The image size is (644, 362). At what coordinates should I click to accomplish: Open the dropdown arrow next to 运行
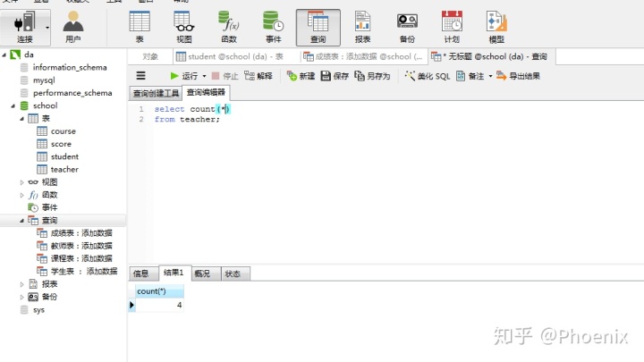204,76
